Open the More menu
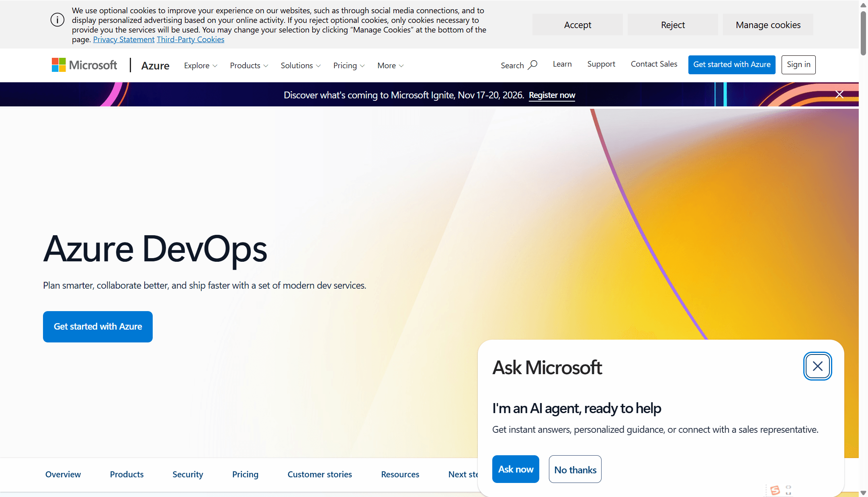Image resolution: width=868 pixels, height=497 pixels. pos(390,65)
